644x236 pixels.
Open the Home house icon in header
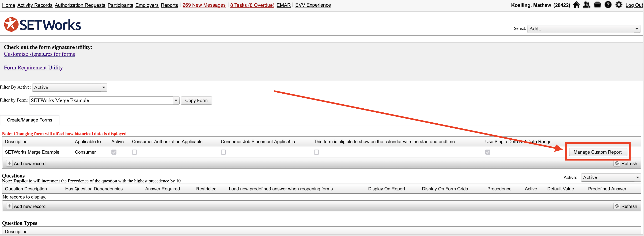point(576,5)
